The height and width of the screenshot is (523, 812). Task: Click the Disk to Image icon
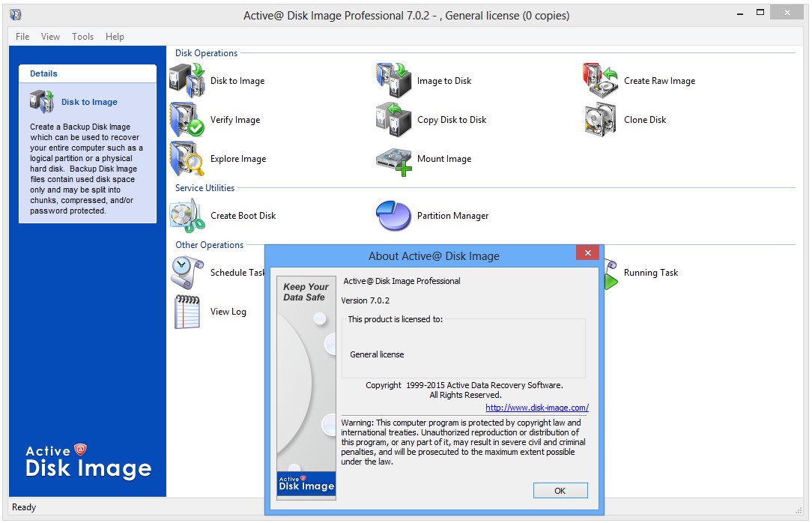[x=187, y=80]
